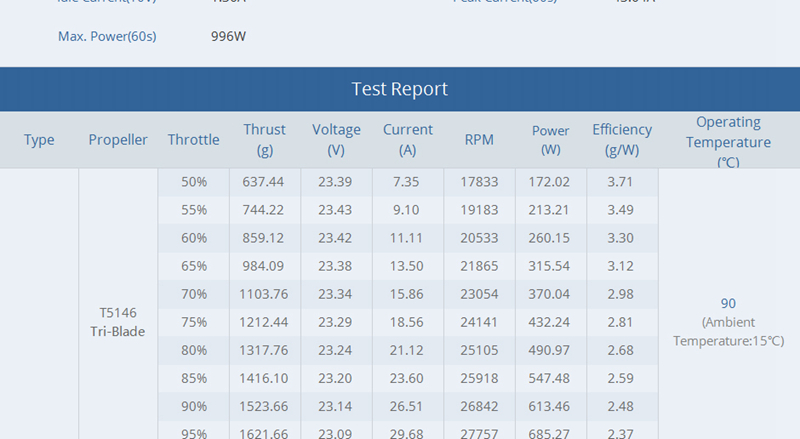The height and width of the screenshot is (439, 800).
Task: Select the 685.27 power value
Action: point(550,434)
